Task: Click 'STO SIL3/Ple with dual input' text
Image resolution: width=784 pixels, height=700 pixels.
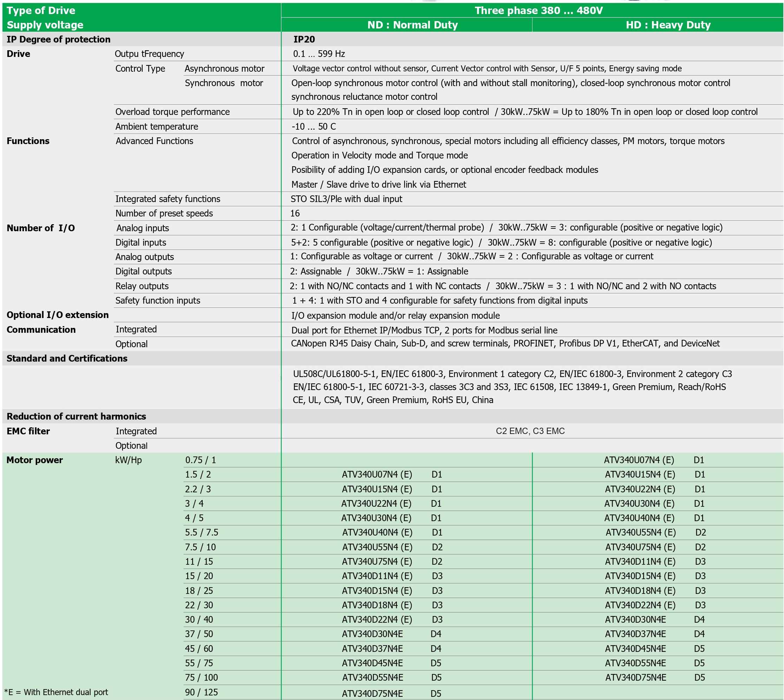Action: (x=346, y=199)
